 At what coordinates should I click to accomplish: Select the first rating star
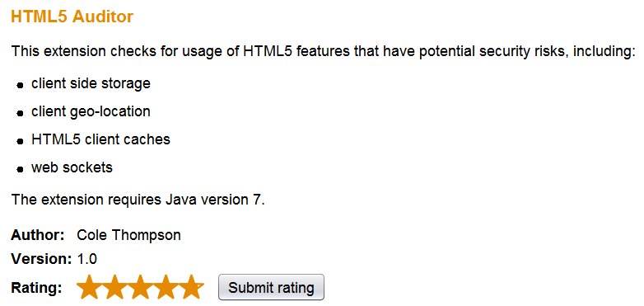(89, 287)
